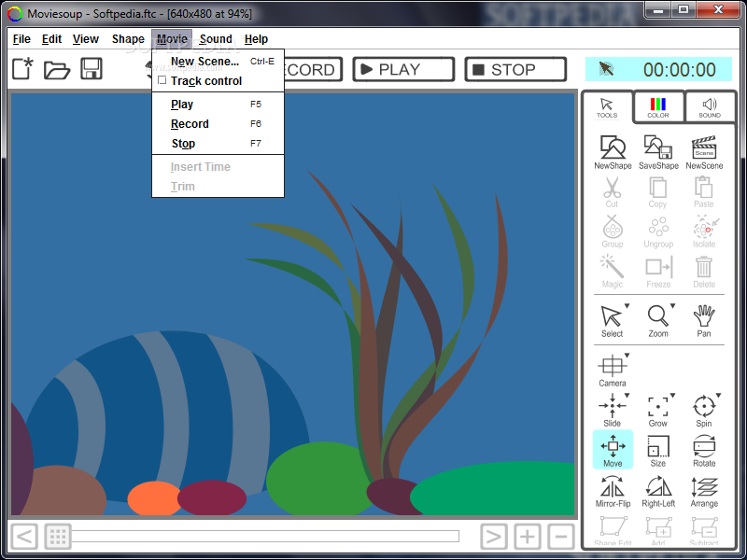Create a NewScene from the tools panel
This screenshot has height=560, width=747.
coord(704,152)
